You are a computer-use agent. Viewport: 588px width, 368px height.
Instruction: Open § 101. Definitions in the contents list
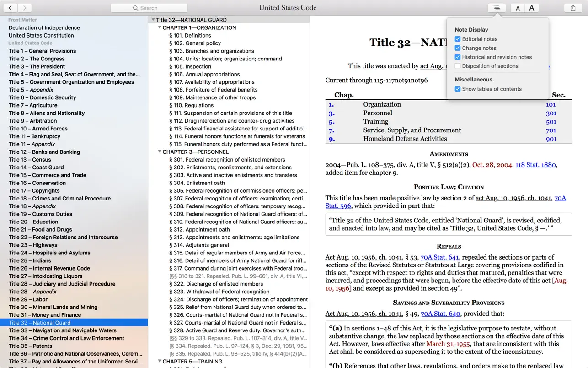(190, 35)
